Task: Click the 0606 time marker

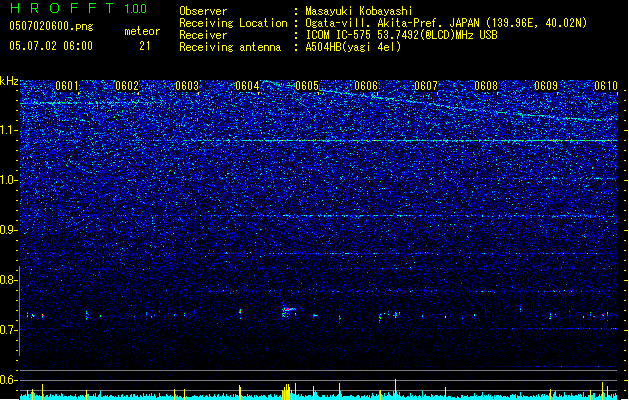Action: (x=366, y=86)
